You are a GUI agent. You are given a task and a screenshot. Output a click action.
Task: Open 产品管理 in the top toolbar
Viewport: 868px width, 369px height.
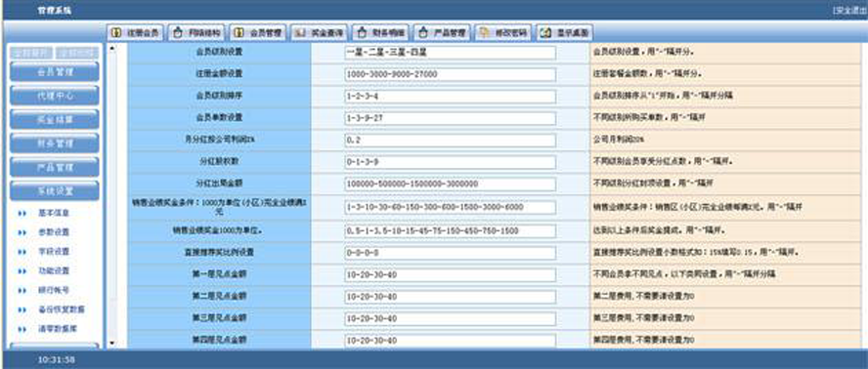[x=442, y=32]
